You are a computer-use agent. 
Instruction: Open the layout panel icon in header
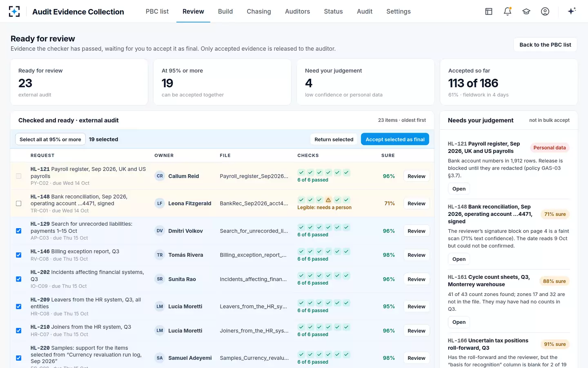pyautogui.click(x=489, y=11)
